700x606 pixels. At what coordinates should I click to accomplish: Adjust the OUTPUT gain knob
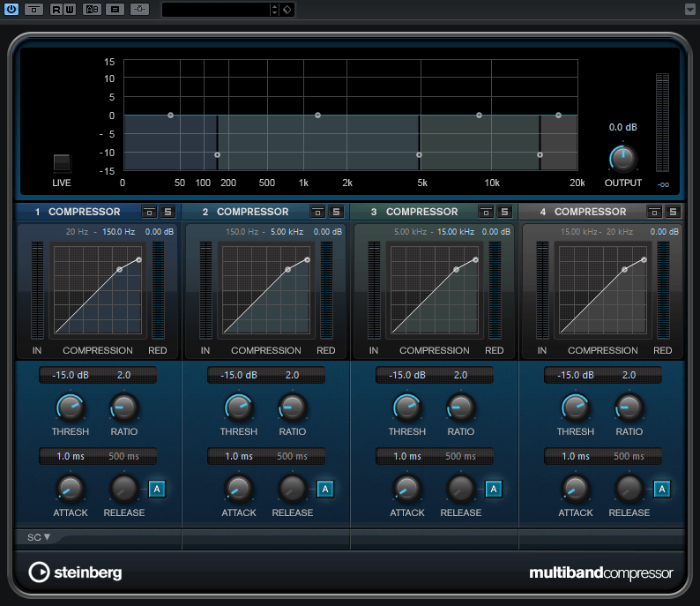tap(622, 159)
